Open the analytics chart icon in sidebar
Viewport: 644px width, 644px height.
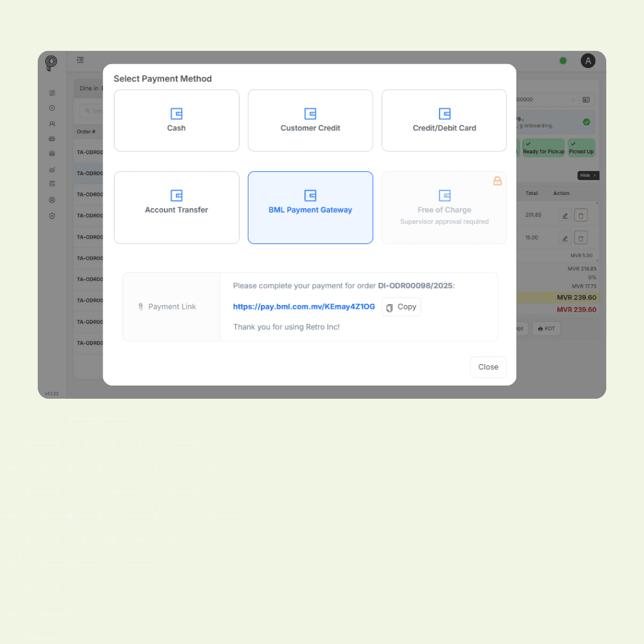pyautogui.click(x=52, y=170)
